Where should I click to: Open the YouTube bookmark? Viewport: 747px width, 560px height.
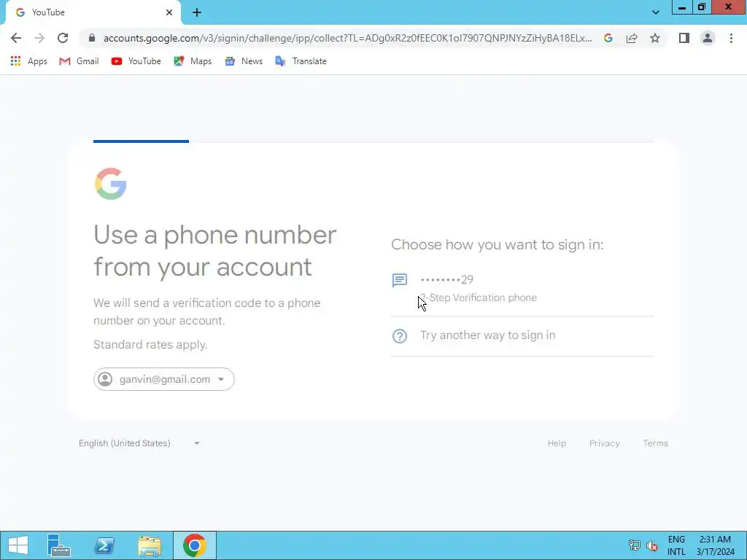coord(136,61)
